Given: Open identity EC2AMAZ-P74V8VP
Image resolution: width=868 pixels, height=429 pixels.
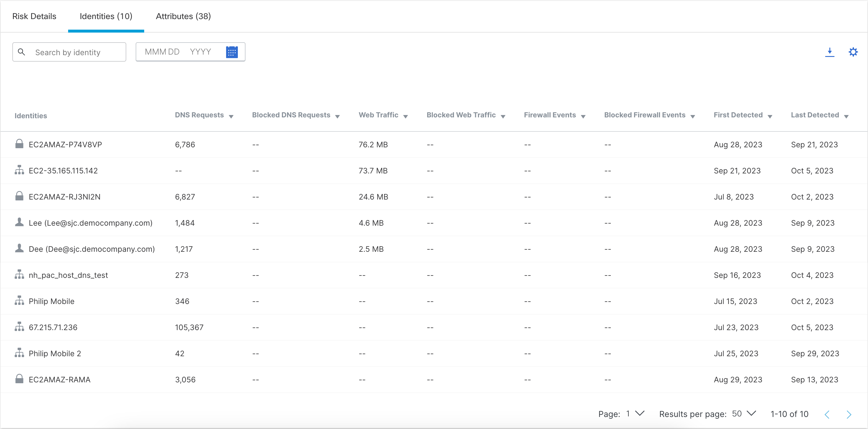Looking at the screenshot, I should [x=65, y=144].
